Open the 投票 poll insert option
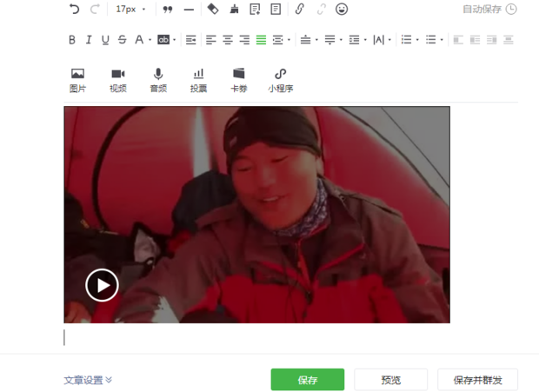Screen dimensions: 539x392 [199, 79]
